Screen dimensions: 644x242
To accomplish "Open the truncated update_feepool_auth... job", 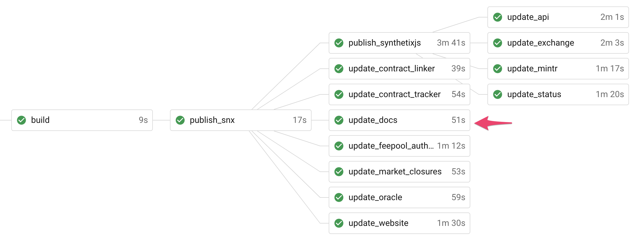I will click(399, 146).
